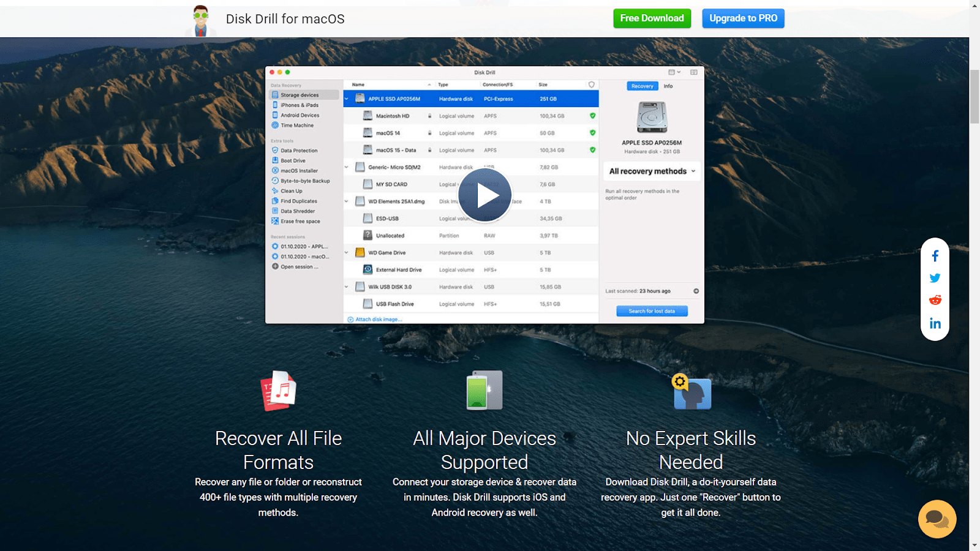Collapse the Wilk USB DISK 3.0 row
Screen dimensions: 980x551
[x=347, y=287]
